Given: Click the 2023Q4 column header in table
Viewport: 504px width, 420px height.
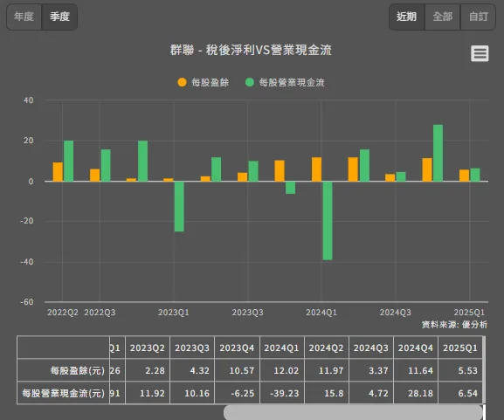Looking at the screenshot, I should point(237,348).
